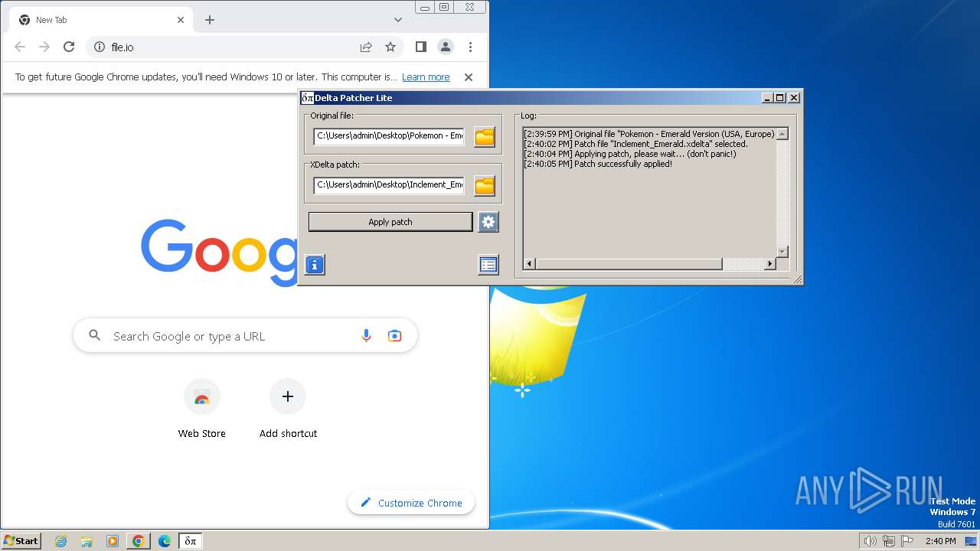Click Add shortcut plus tile

(x=288, y=409)
